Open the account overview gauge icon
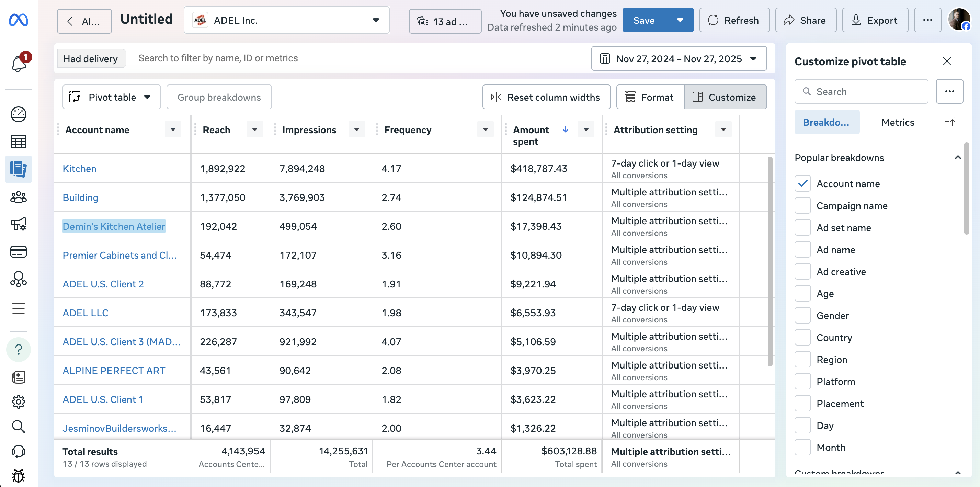Viewport: 980px width, 487px height. click(18, 114)
